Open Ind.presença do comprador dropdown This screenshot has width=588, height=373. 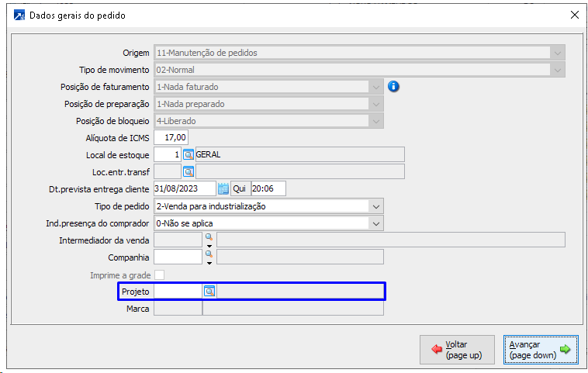pos(375,223)
